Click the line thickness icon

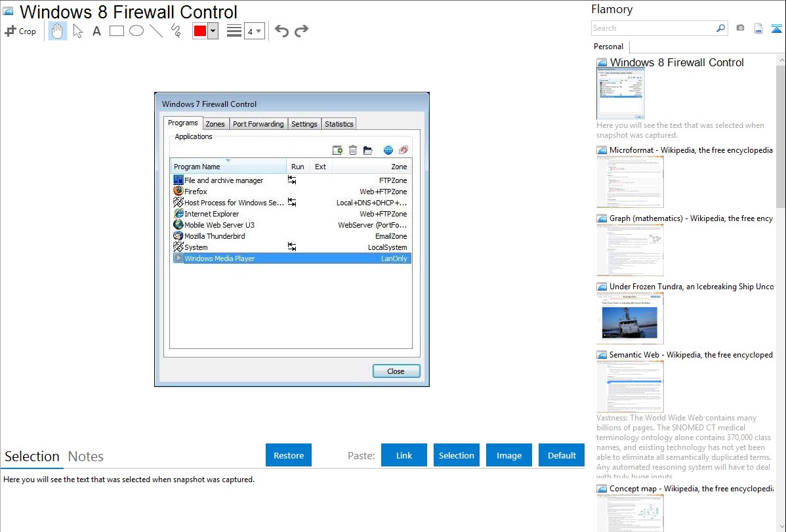tap(234, 31)
